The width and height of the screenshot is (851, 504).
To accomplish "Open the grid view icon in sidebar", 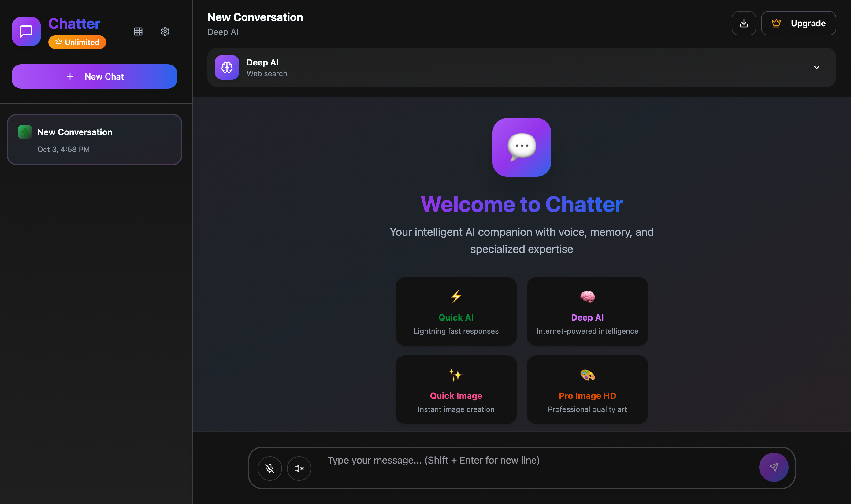I will (x=138, y=31).
